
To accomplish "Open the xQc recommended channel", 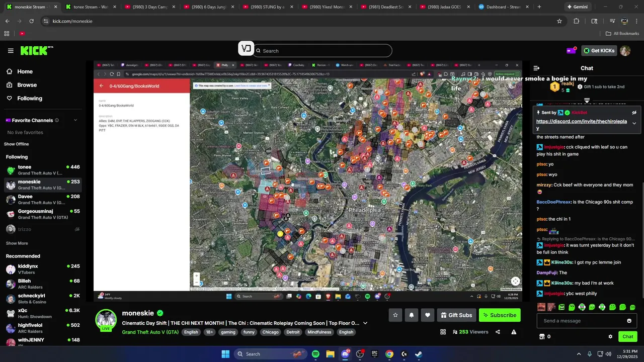I will [x=43, y=313].
